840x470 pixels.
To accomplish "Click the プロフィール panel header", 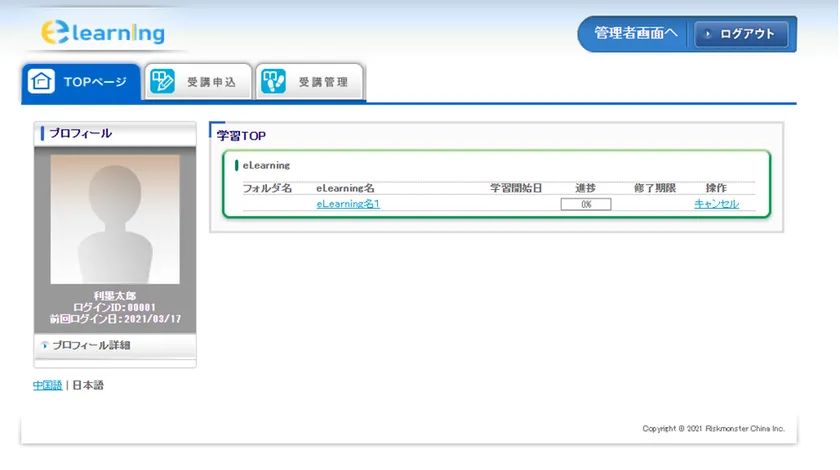I will (115, 133).
